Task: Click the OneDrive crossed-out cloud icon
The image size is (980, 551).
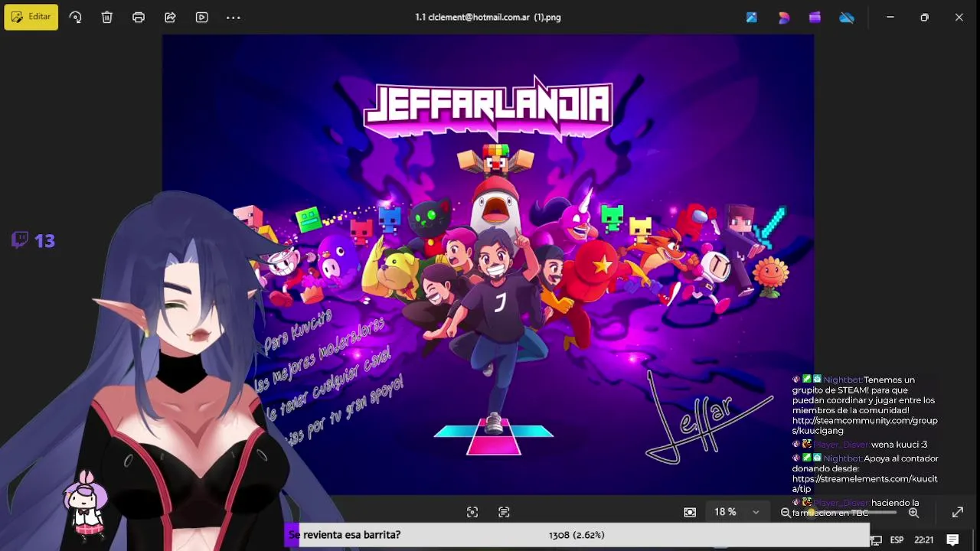Action: point(847,17)
